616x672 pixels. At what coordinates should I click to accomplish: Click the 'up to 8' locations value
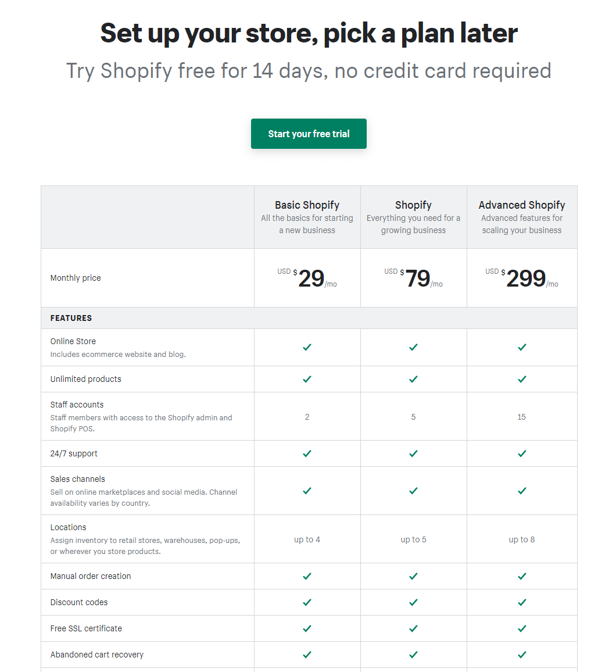point(521,539)
